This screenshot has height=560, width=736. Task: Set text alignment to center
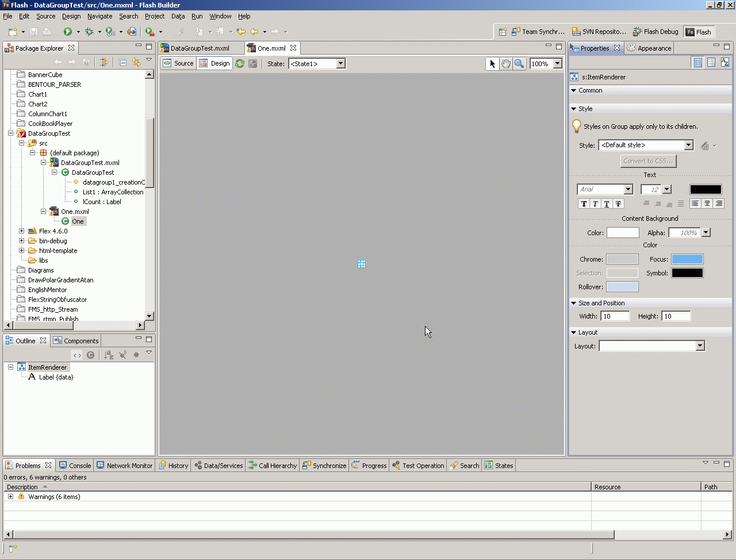coord(707,204)
